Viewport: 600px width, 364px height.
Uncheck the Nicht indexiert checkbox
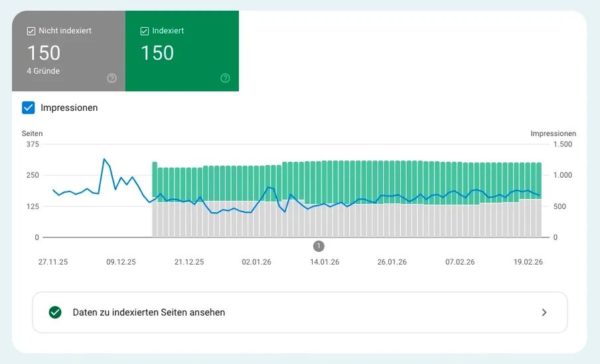point(31,30)
